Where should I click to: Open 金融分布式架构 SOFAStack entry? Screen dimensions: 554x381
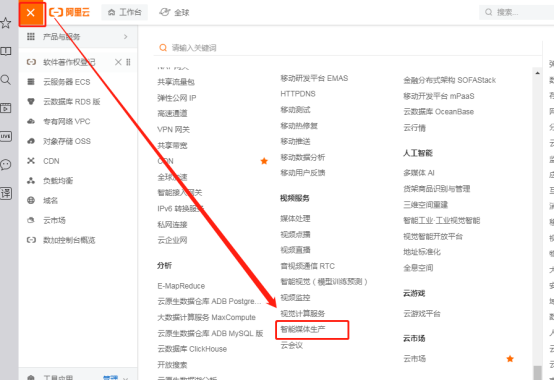tap(449, 80)
